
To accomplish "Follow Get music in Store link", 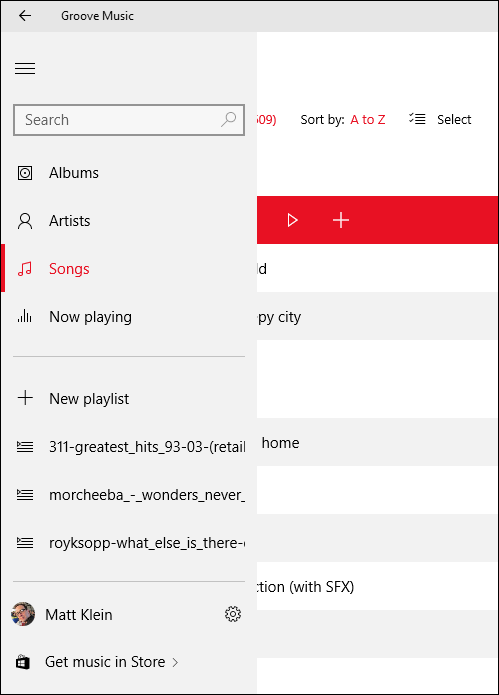I will coord(105,662).
